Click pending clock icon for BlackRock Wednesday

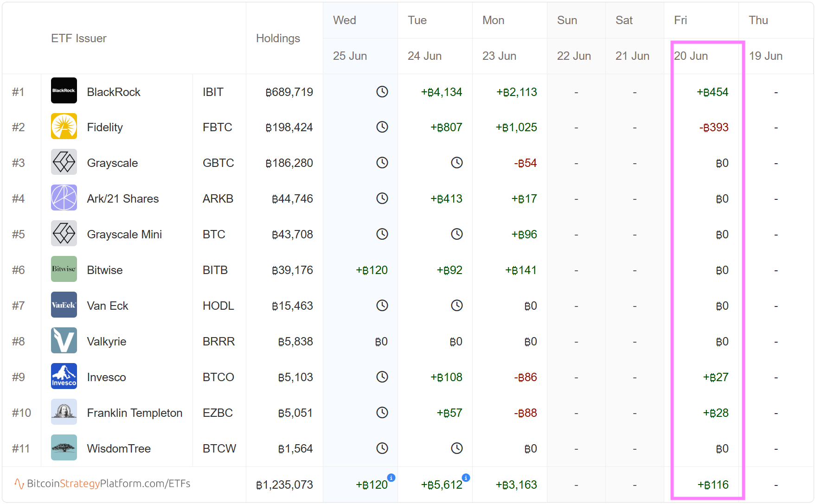(x=382, y=92)
